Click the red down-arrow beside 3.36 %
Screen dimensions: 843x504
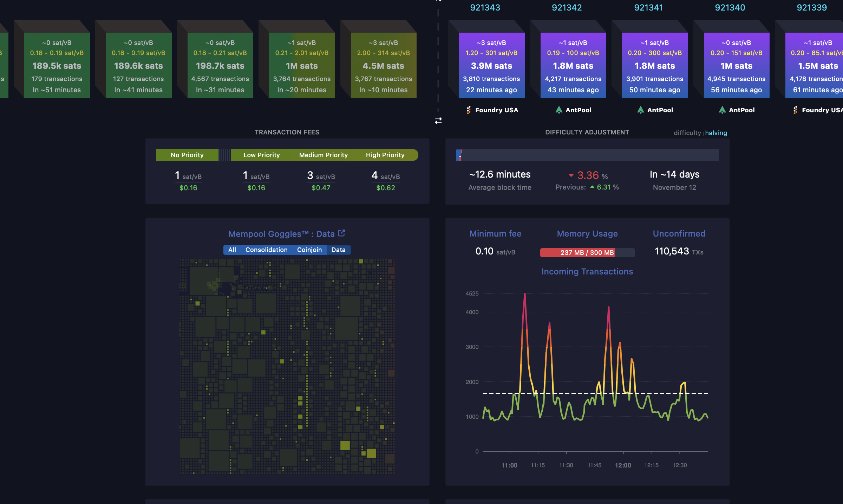(571, 175)
